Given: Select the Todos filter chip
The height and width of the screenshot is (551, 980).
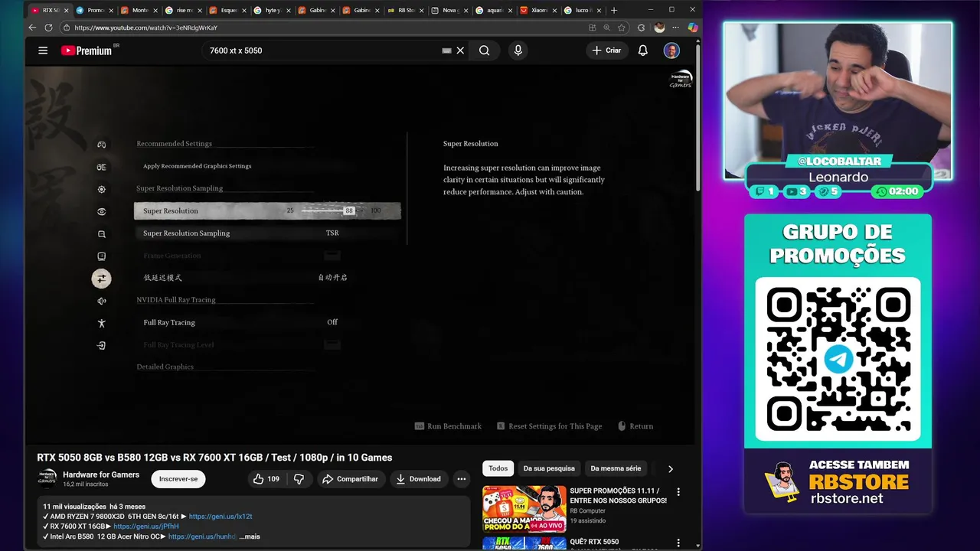Looking at the screenshot, I should point(498,468).
